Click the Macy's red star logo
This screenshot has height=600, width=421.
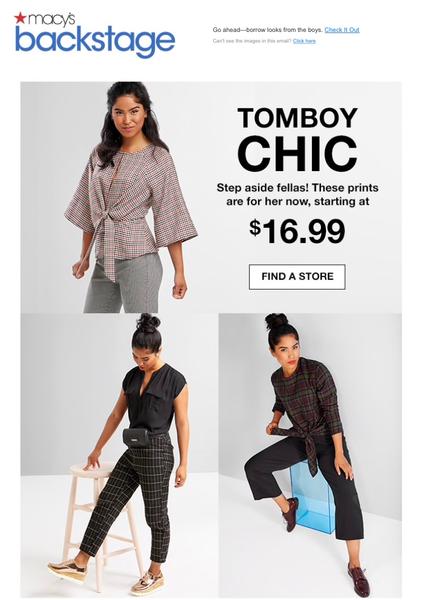coord(19,17)
